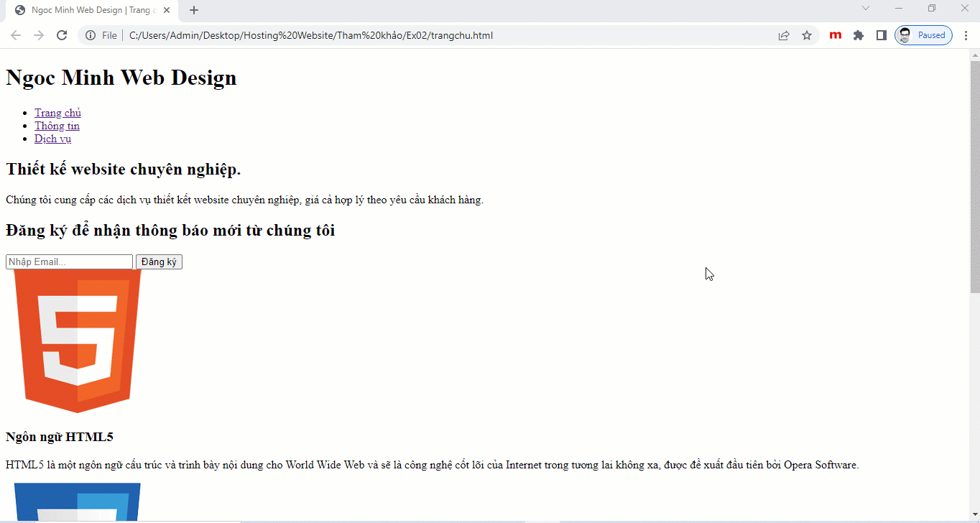Click the Ngoc Minh Web Design heading

click(x=121, y=78)
